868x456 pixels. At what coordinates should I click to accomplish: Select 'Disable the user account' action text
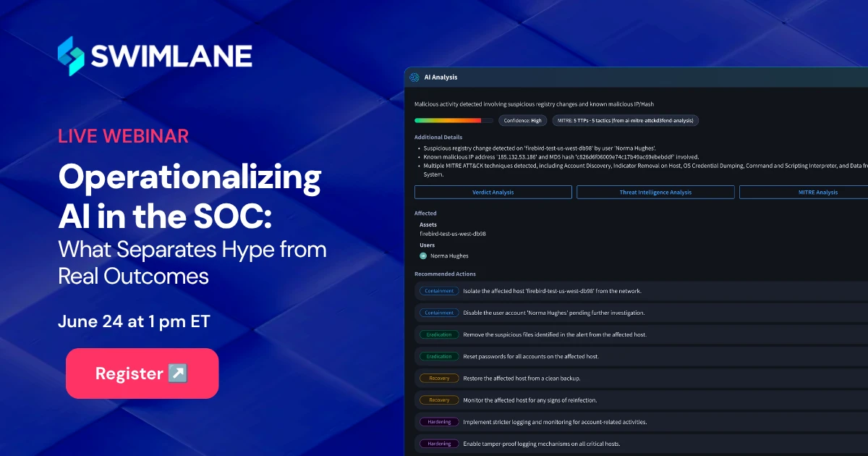(554, 313)
